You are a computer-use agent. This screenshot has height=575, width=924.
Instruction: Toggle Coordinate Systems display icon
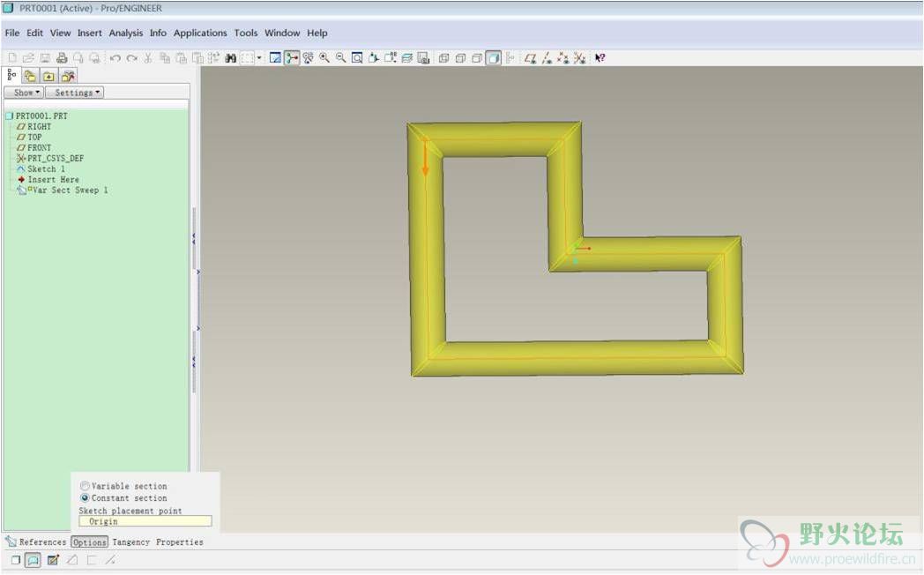pos(580,57)
